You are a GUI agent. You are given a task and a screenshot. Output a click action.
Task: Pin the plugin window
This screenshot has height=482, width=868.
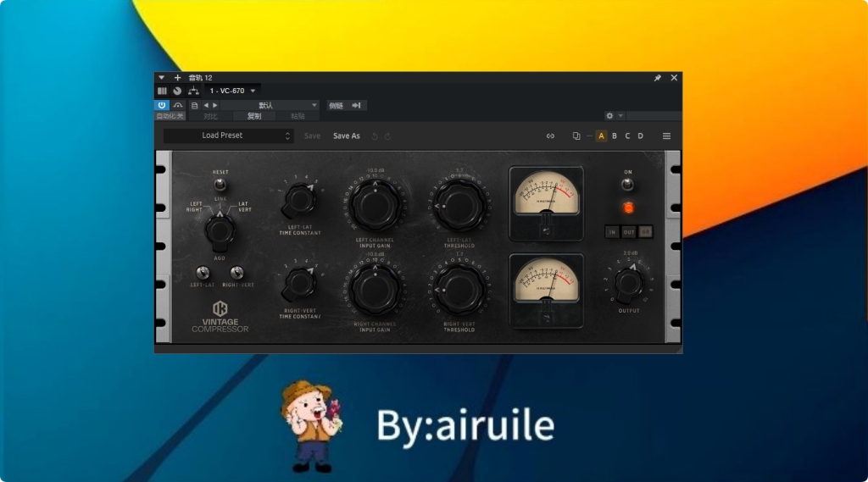(x=657, y=78)
